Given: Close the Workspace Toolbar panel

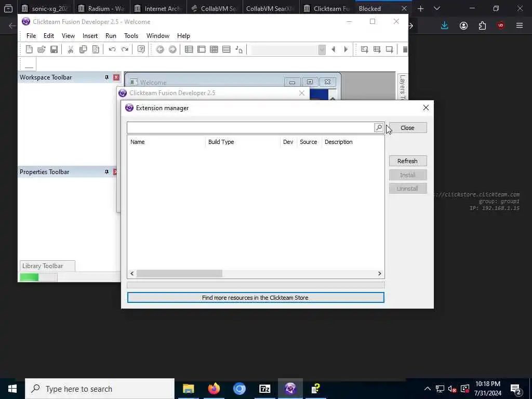Looking at the screenshot, I should [116, 77].
